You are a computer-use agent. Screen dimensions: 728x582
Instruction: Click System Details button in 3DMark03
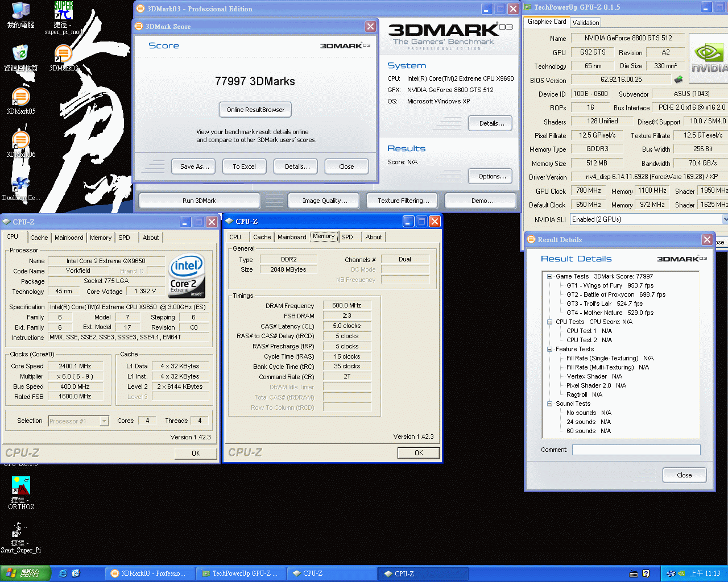pyautogui.click(x=491, y=123)
